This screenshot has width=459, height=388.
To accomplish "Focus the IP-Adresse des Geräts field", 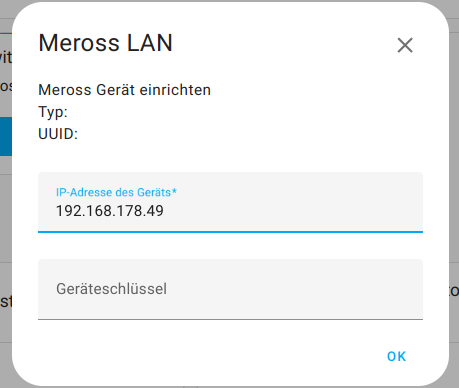I will [230, 202].
